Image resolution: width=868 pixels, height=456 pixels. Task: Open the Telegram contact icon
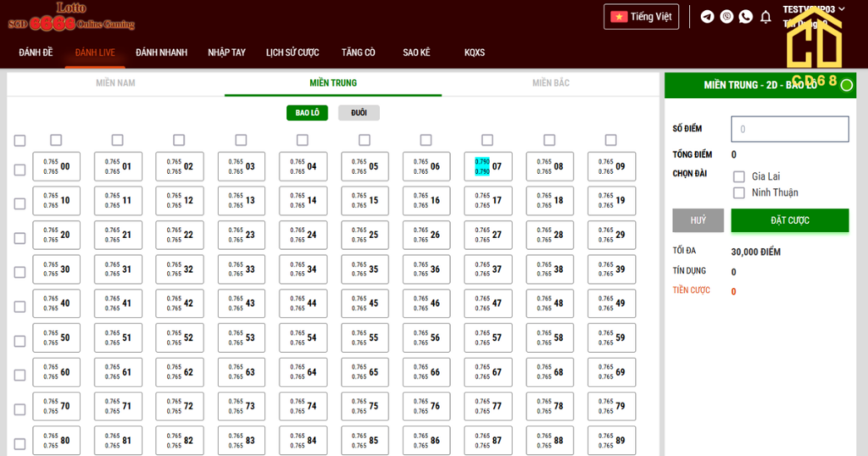(707, 17)
